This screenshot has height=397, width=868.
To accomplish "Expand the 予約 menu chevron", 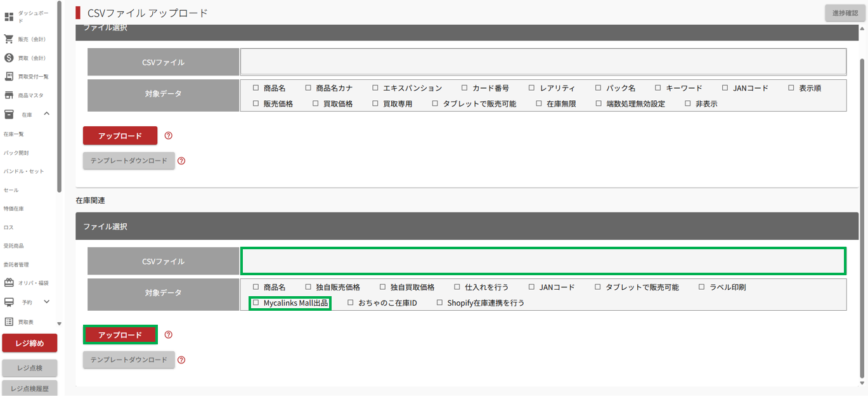I will (x=46, y=302).
